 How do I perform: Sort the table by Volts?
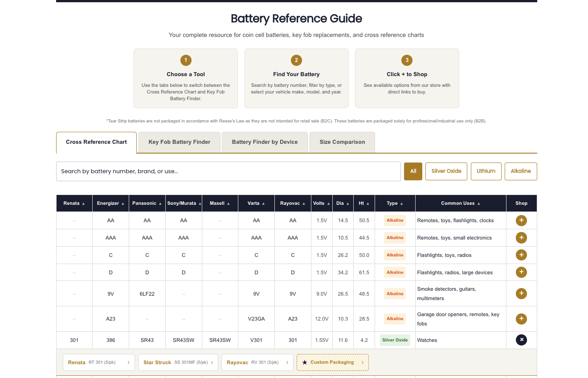[322, 203]
